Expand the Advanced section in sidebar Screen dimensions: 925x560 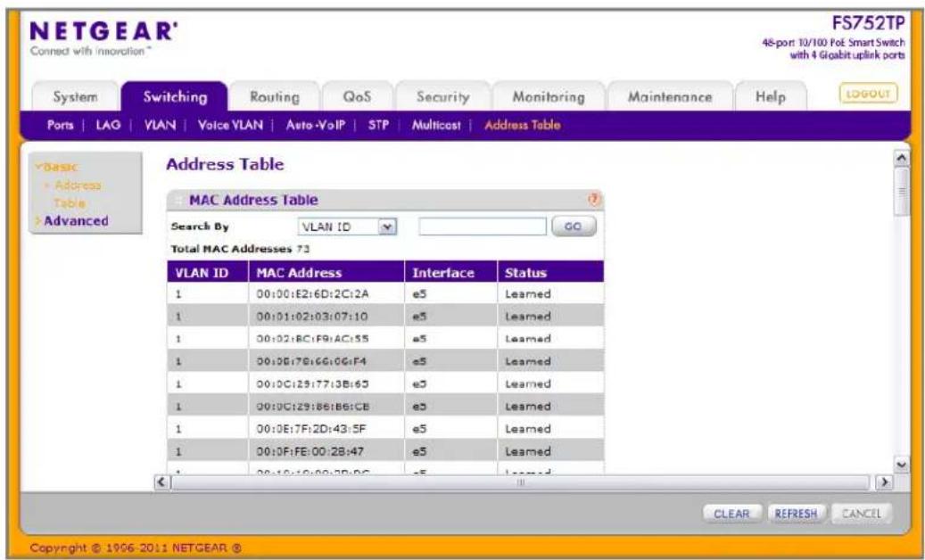pyautogui.click(x=72, y=221)
